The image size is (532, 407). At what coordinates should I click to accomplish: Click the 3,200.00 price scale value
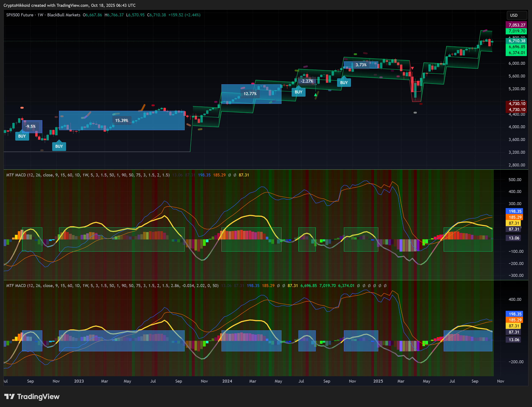(517, 152)
